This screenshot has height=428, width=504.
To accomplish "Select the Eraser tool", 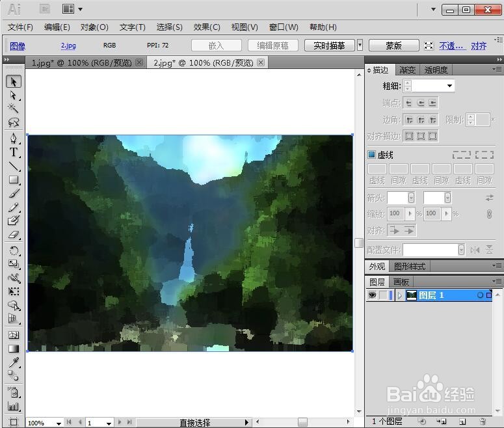I will [x=14, y=235].
